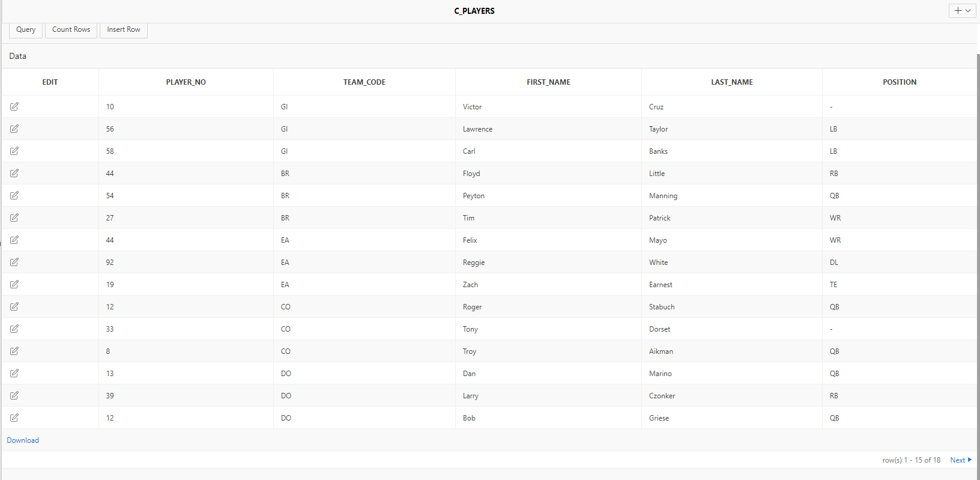Open the plus dropdown menu top right
The image size is (980, 480).
(x=962, y=11)
